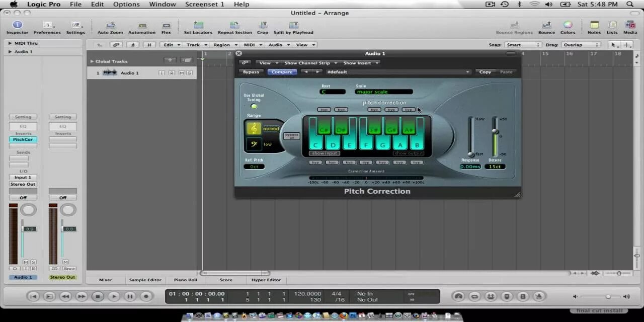Expand the Global Tracks disclosure triangle
This screenshot has height=322, width=644.
pos(92,61)
